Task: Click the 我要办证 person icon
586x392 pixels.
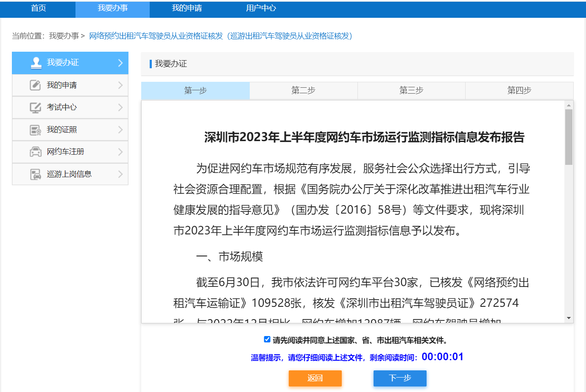Action: tap(36, 63)
